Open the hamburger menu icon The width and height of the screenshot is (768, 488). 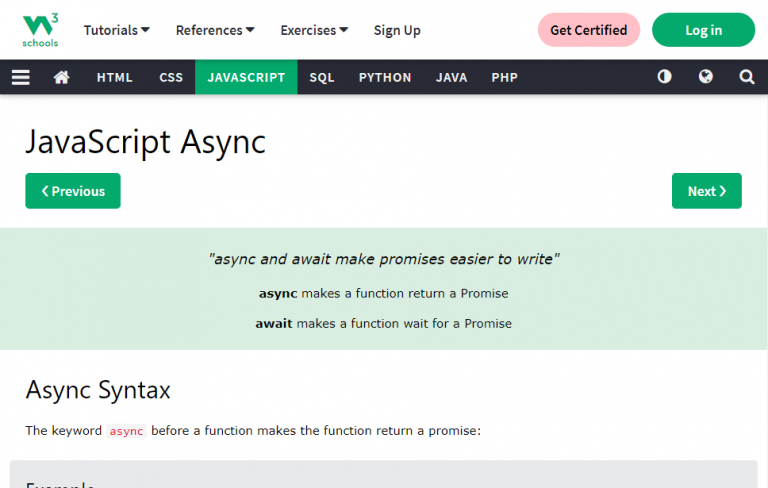(x=21, y=77)
